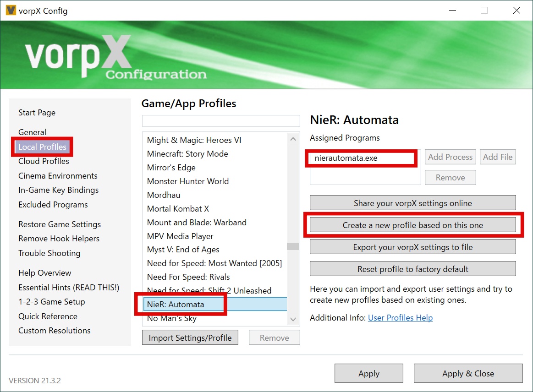Image resolution: width=533 pixels, height=392 pixels.
Task: Click Import Settings/Profile button
Action: pos(190,338)
